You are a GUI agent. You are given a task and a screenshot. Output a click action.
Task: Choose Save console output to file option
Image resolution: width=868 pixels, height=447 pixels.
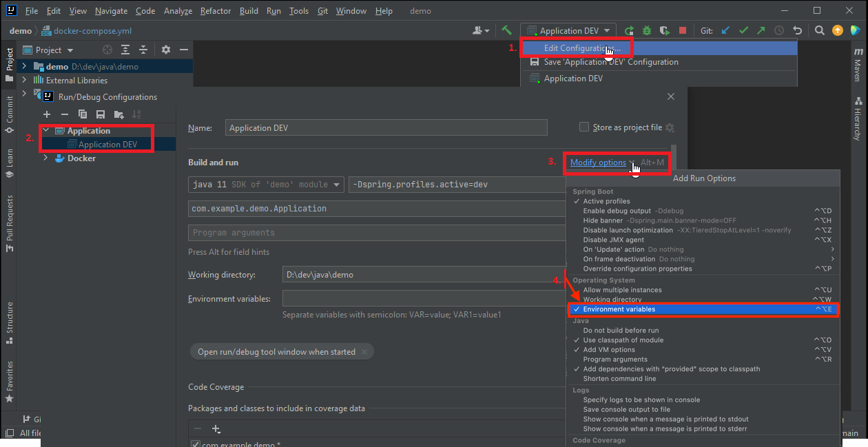[703, 409]
